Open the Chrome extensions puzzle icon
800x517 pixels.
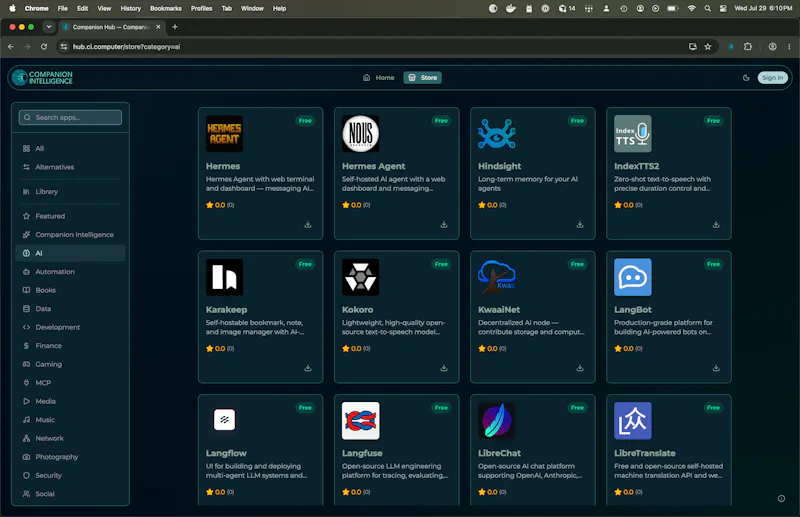pos(748,46)
